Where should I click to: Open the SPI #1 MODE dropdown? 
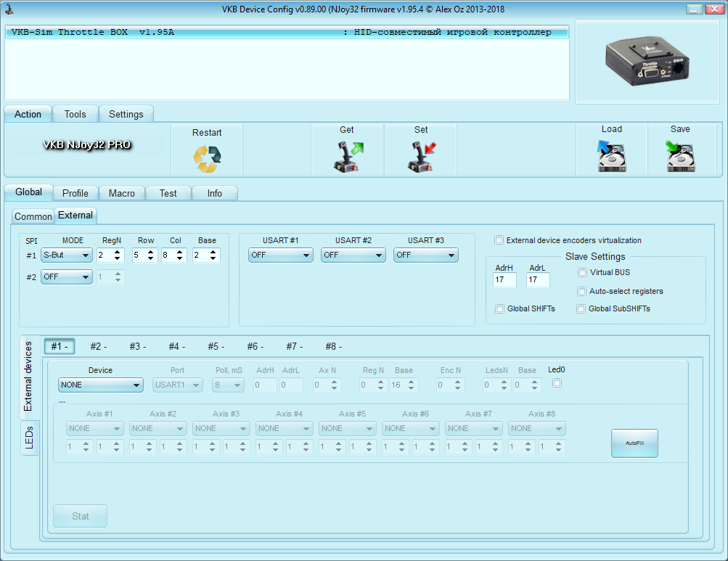(x=66, y=255)
